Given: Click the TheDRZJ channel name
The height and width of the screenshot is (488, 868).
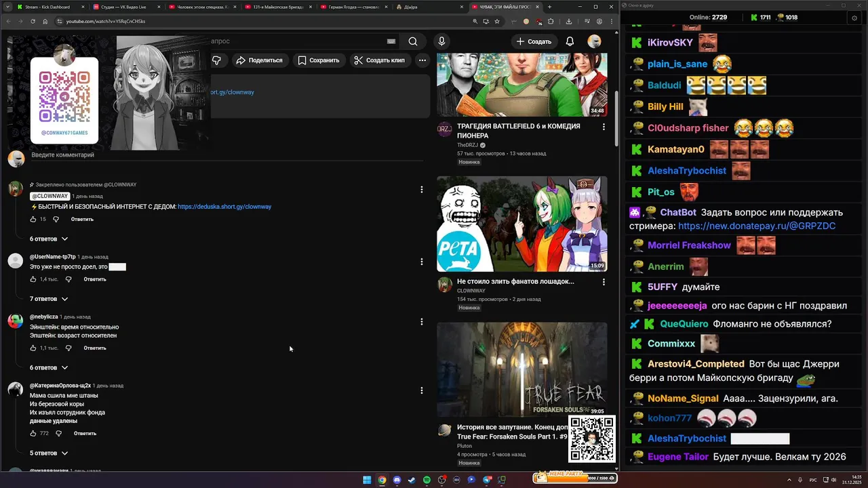Looking at the screenshot, I should coord(467,145).
